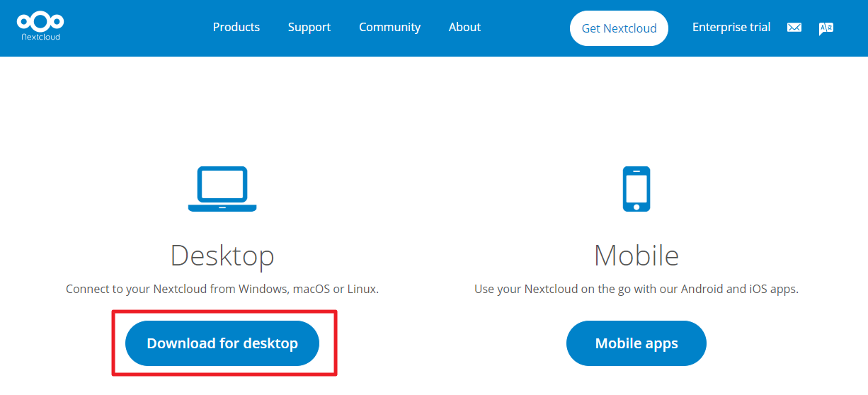Open the language translation icon
868x395 pixels.
(826, 28)
